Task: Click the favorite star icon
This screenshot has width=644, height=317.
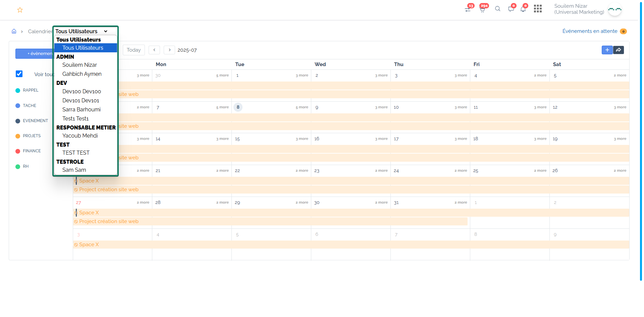Action: tap(20, 10)
